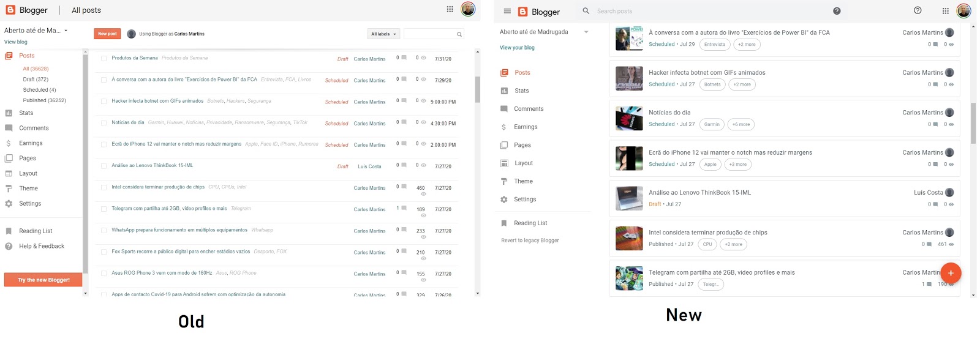This screenshot has width=980, height=347.
Task: Click Settings gear icon in new sidebar
Action: (504, 200)
